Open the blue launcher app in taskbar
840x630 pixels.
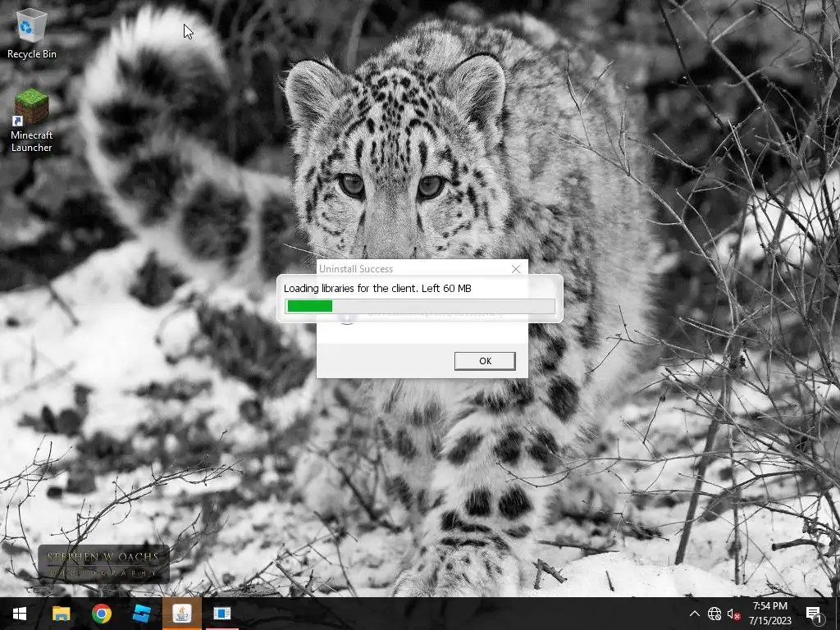[x=141, y=614]
